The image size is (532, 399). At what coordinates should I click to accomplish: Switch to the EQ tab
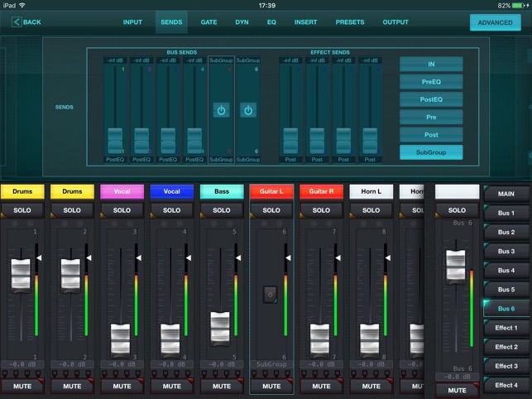click(x=271, y=22)
